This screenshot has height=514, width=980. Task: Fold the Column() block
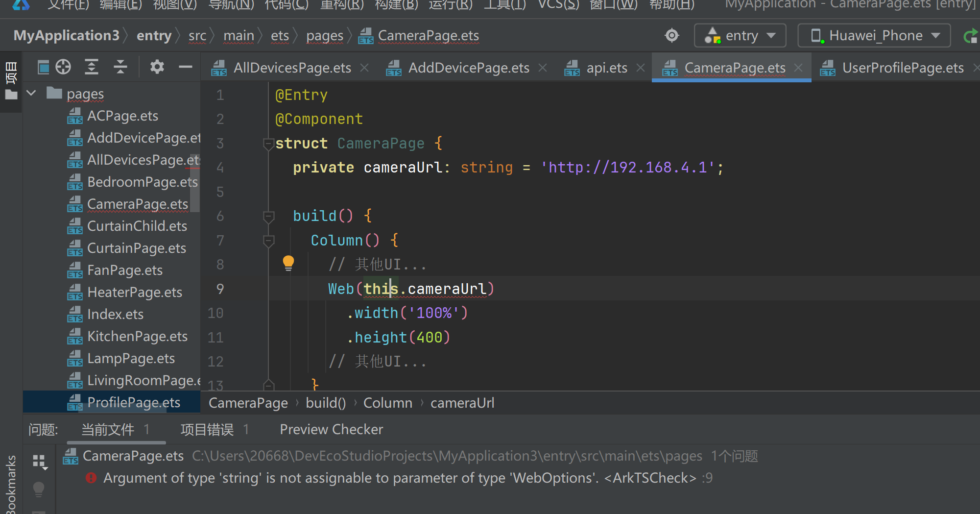[x=268, y=241]
